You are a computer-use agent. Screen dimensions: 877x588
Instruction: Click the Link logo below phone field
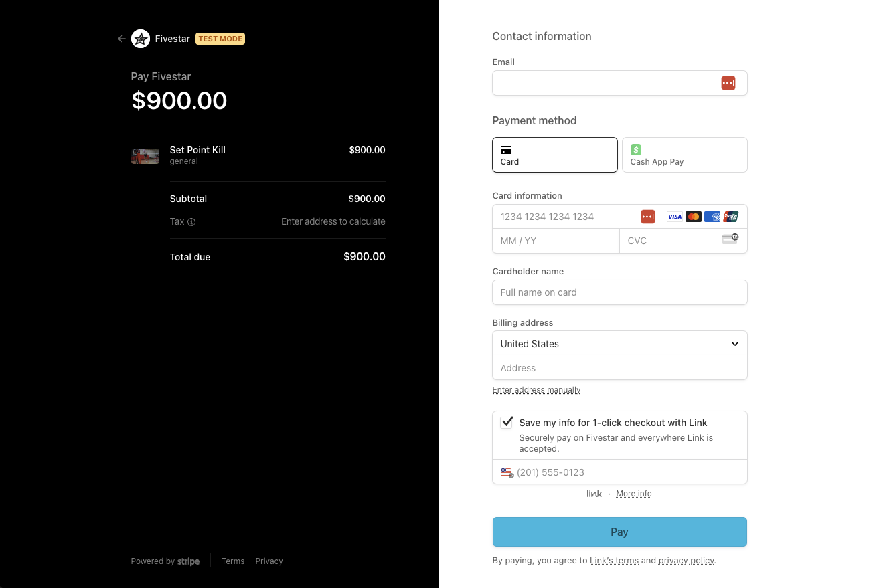594,494
